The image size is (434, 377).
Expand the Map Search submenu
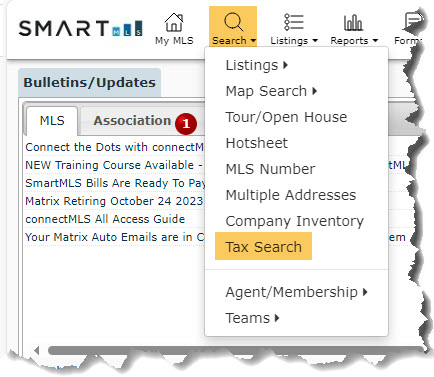[x=271, y=91]
